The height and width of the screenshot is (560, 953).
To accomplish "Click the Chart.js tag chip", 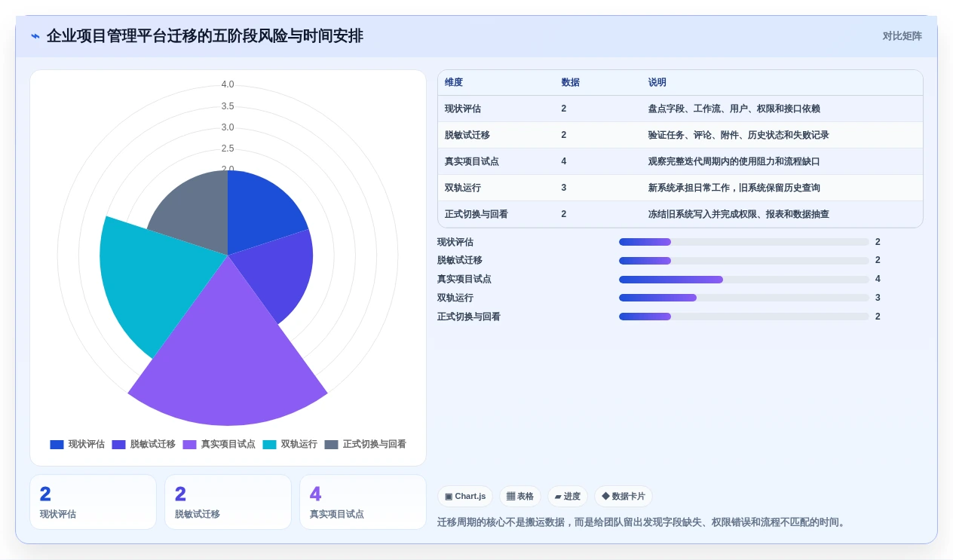I will point(465,496).
